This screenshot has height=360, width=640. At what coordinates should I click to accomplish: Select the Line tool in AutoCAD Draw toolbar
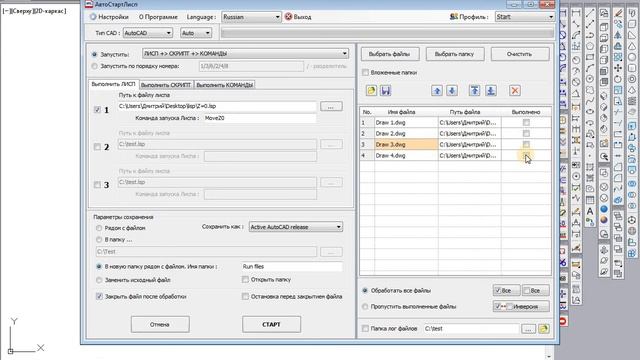click(x=590, y=13)
